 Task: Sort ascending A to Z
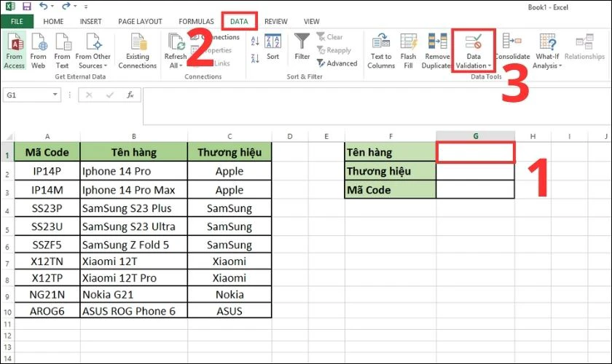255,41
